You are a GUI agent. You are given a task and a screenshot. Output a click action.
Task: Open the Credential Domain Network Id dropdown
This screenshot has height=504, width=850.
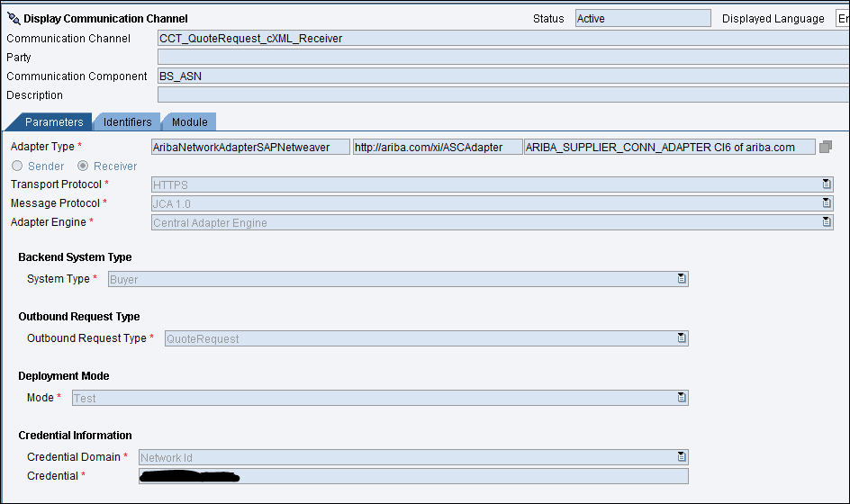point(682,457)
